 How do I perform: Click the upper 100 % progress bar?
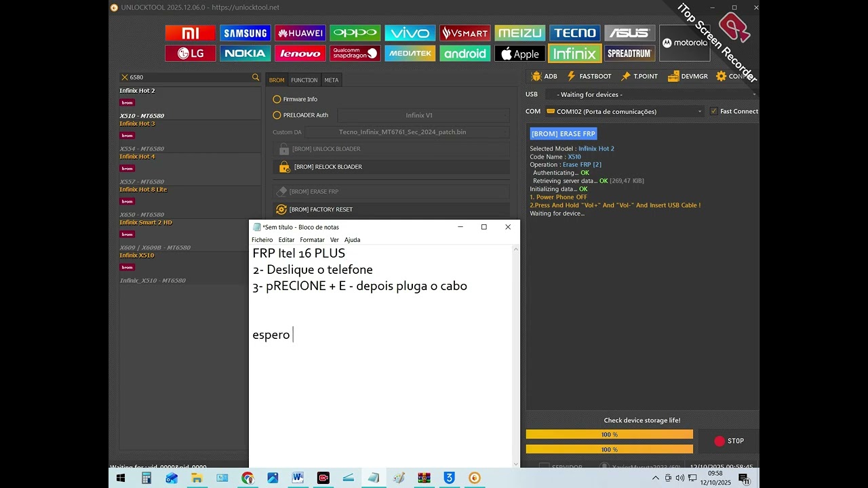click(x=609, y=434)
